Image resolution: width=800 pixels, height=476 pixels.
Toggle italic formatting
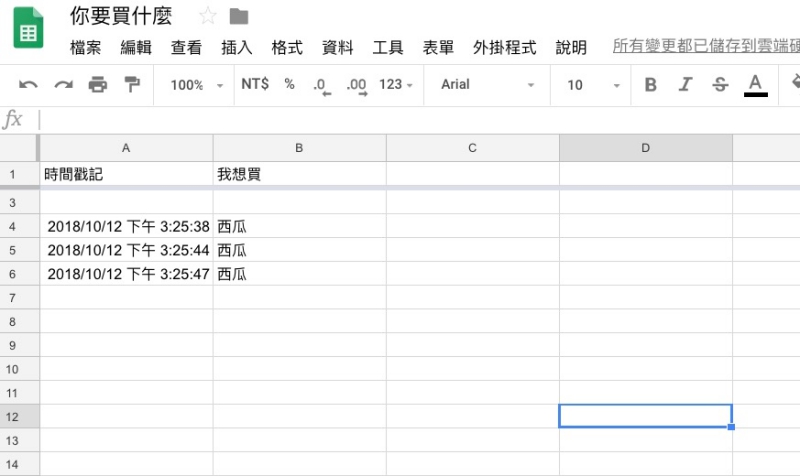click(685, 85)
